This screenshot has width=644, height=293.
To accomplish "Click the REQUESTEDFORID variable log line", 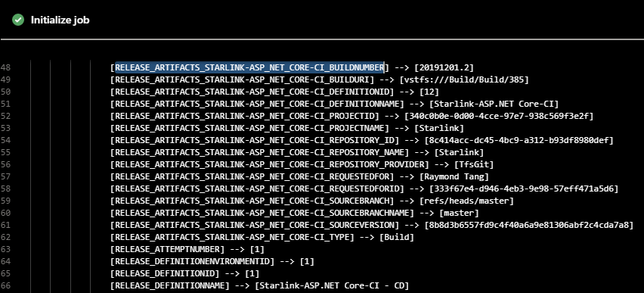I will click(365, 189).
